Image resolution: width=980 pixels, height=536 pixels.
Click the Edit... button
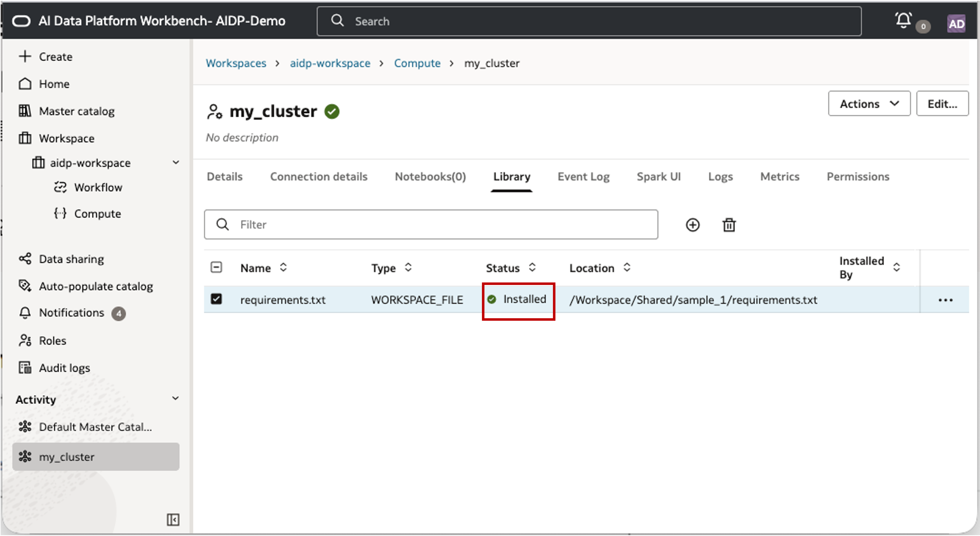[942, 104]
